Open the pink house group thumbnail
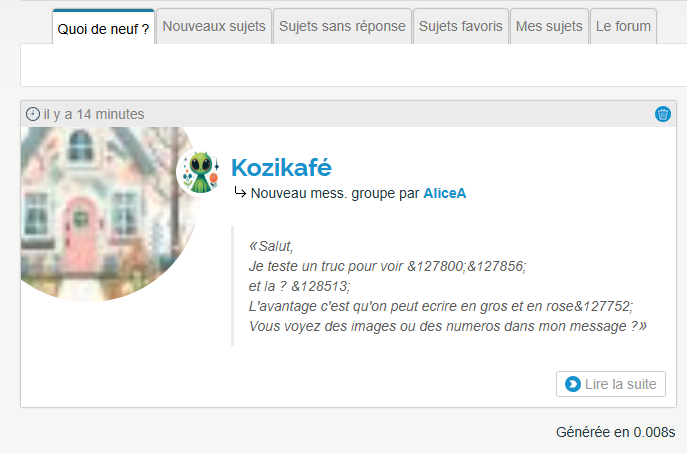This screenshot has height=453, width=687. pos(110,214)
